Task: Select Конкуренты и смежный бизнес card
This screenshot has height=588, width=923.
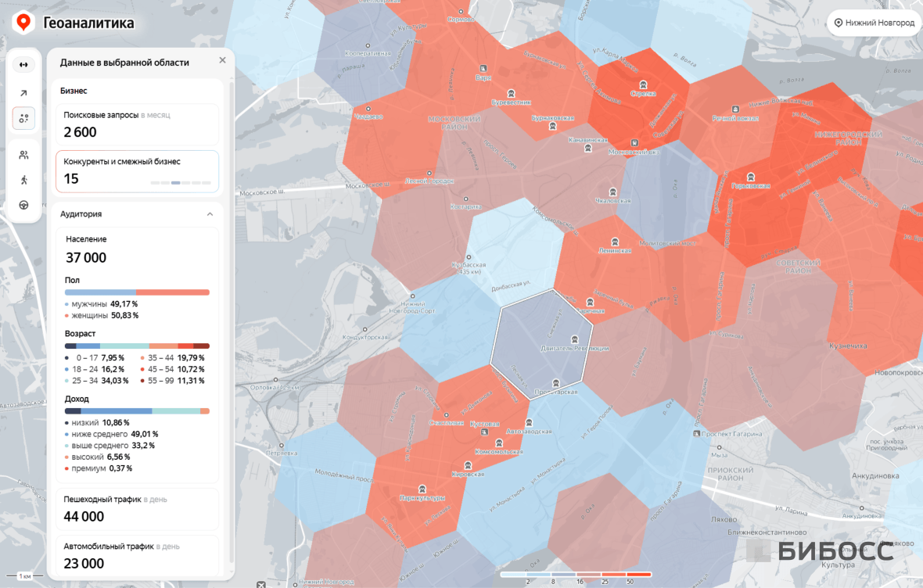Action: (137, 171)
